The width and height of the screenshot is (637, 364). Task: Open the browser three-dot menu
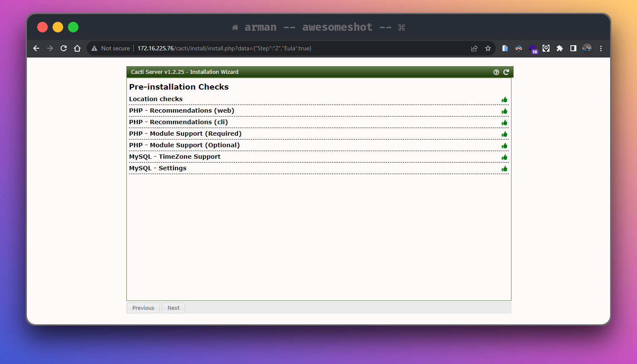coord(601,49)
